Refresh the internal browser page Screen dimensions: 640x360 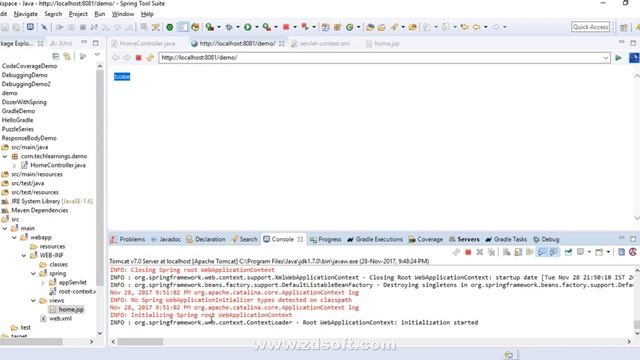[x=150, y=58]
